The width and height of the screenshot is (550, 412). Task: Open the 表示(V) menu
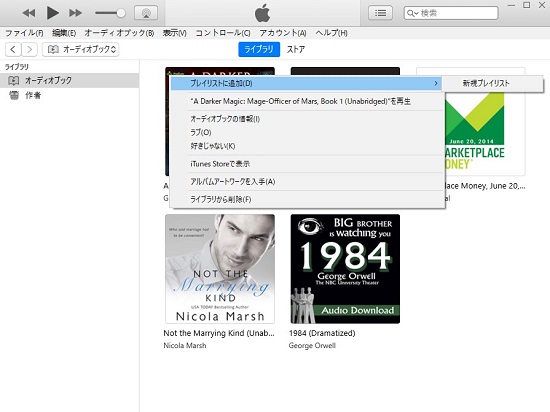(x=174, y=33)
